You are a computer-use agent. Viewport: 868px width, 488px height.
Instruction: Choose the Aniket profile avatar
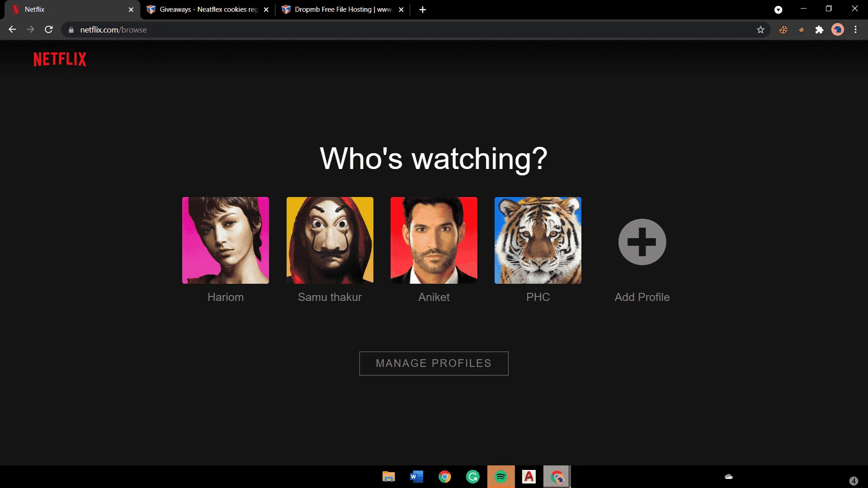click(434, 240)
